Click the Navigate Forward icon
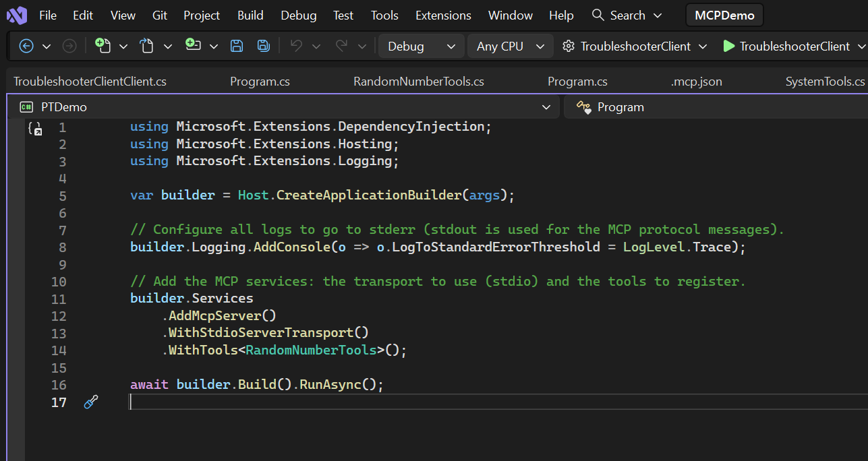Viewport: 868px width, 461px height. (x=69, y=46)
